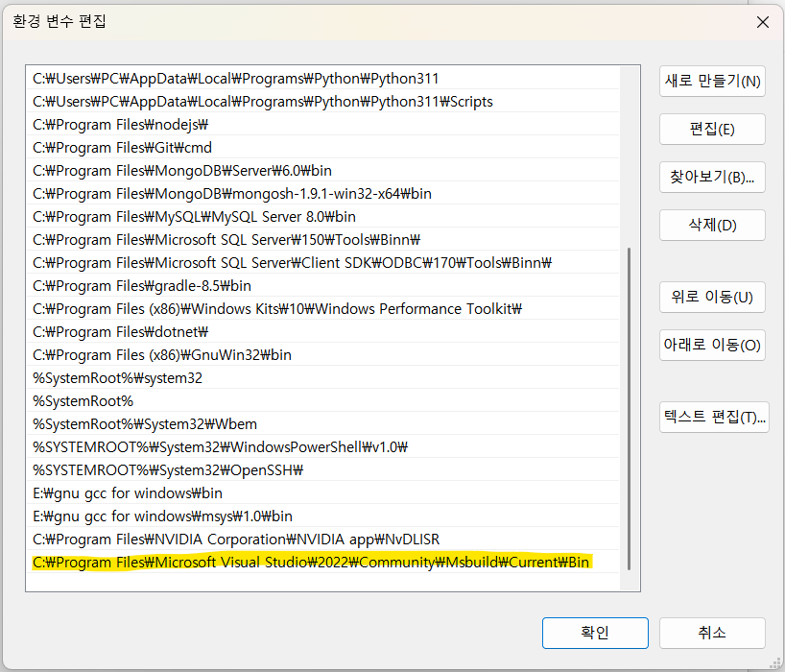The width and height of the screenshot is (785, 672).
Task: Close the 환경 변수 편집 dialog
Action: click(x=763, y=22)
